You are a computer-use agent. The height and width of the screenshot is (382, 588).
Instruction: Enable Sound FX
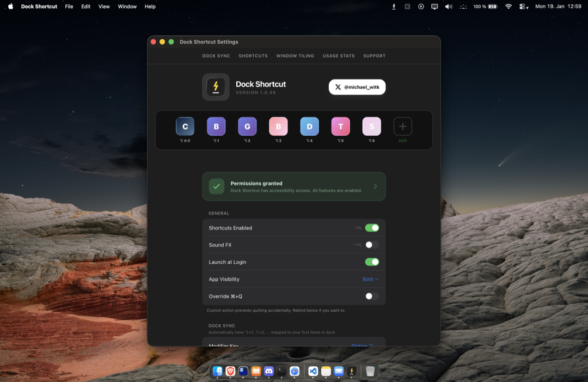[372, 244]
